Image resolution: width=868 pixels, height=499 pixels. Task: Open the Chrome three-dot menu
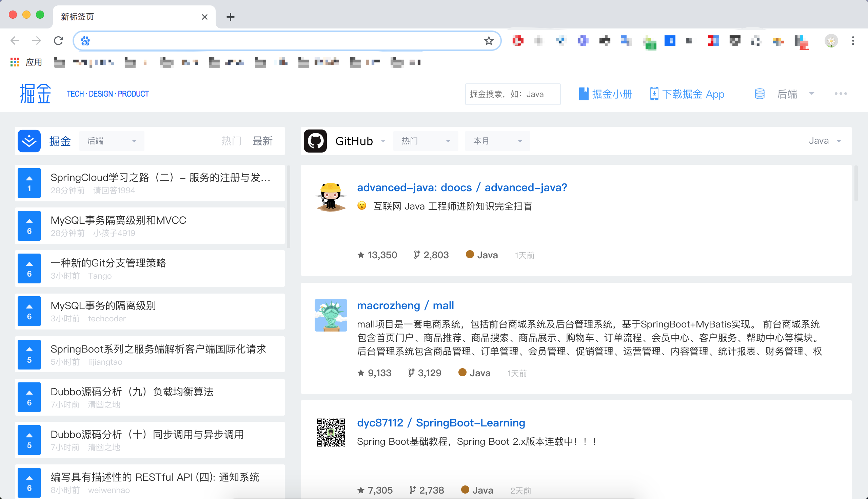click(x=853, y=41)
